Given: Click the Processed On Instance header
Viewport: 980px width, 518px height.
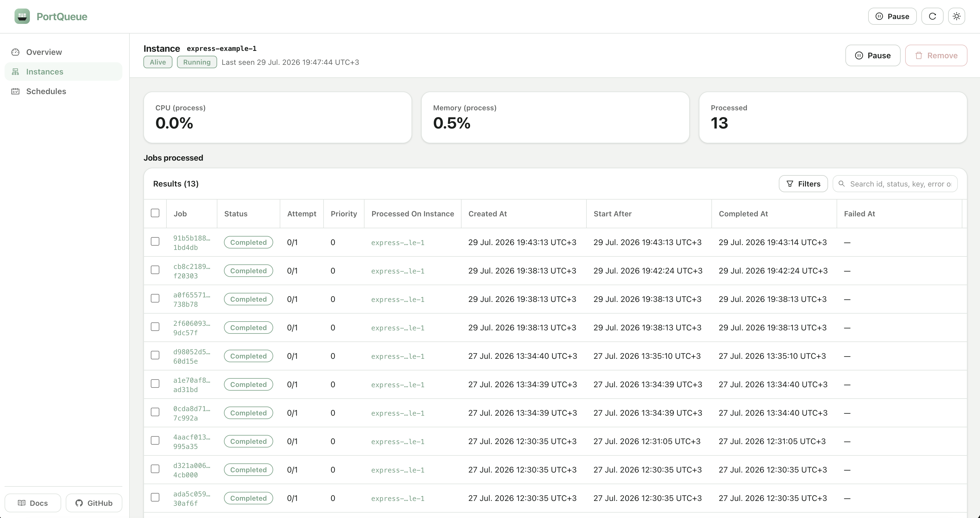Looking at the screenshot, I should tap(413, 214).
